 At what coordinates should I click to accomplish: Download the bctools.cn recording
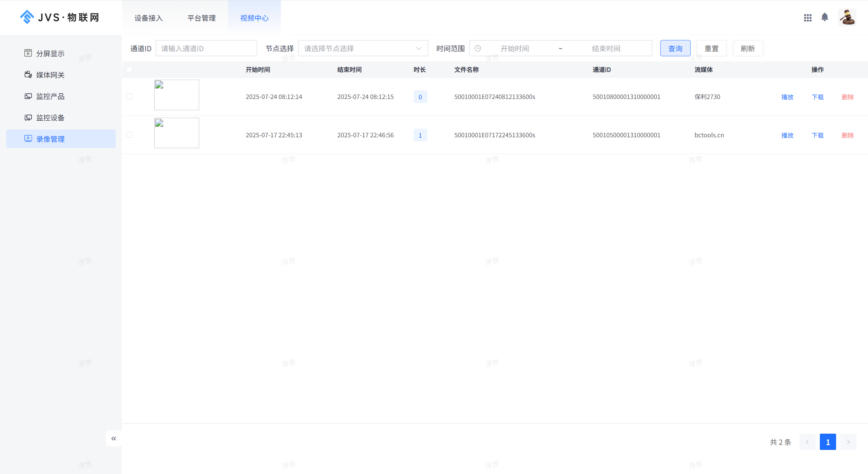tap(817, 135)
